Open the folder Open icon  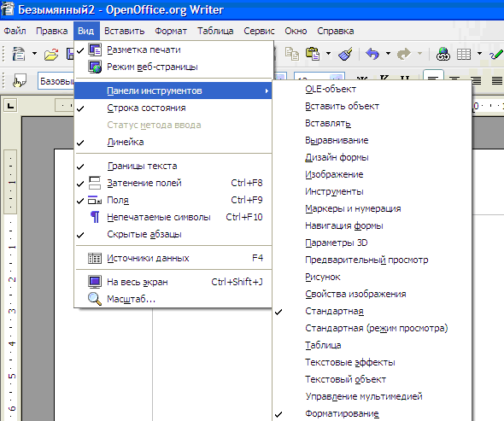51,54
